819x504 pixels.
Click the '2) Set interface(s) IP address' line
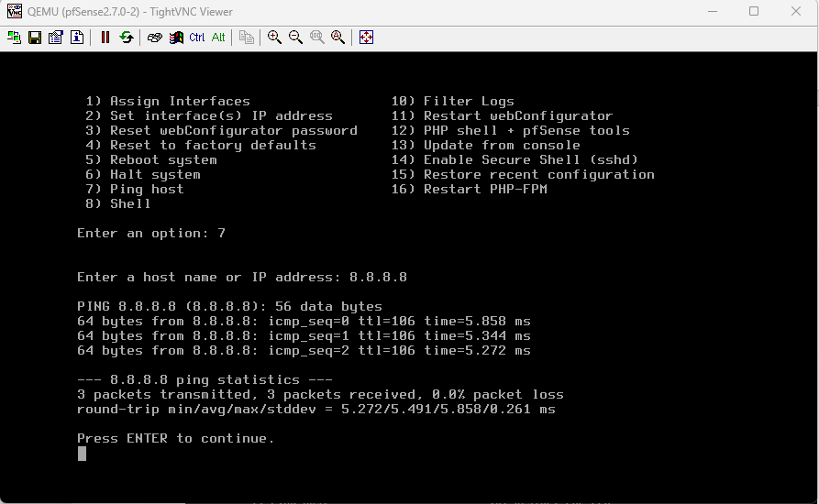coord(209,115)
